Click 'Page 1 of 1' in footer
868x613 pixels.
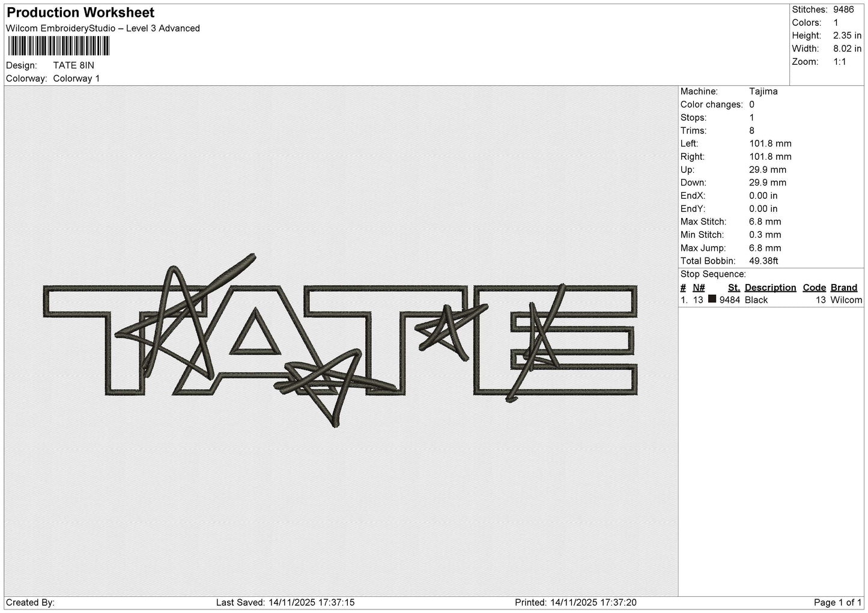coord(838,602)
